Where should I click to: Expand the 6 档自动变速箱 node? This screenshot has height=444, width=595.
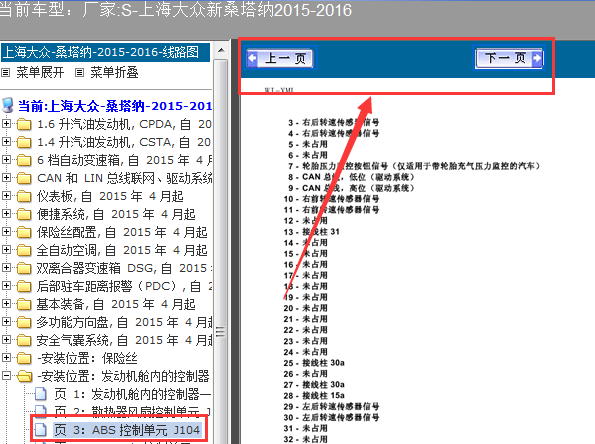click(6, 159)
